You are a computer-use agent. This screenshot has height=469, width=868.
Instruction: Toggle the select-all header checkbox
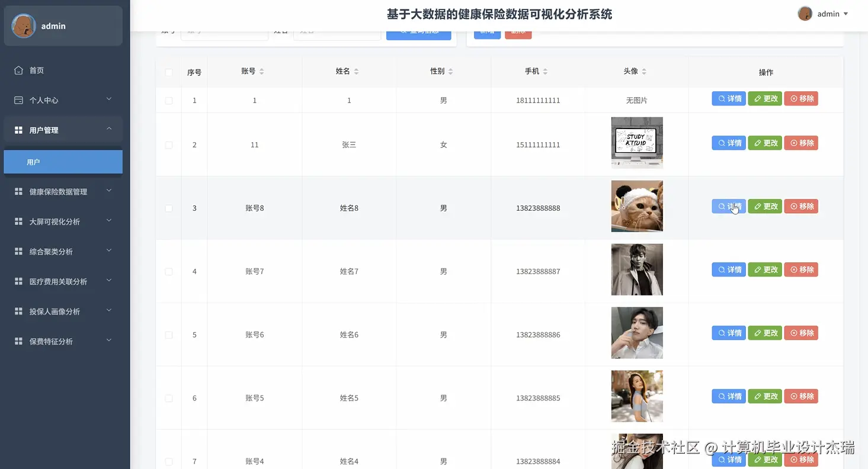coord(169,72)
